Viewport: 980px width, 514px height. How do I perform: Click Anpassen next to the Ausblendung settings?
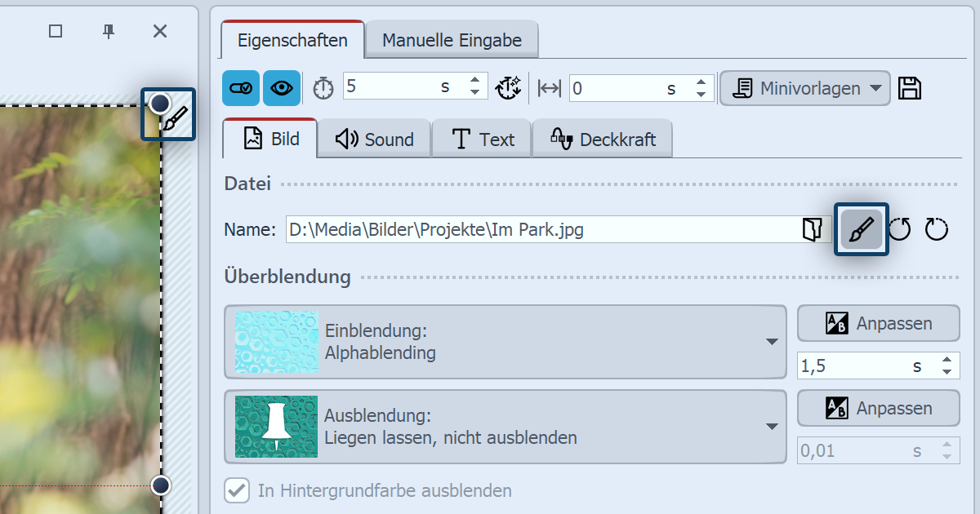click(x=878, y=408)
